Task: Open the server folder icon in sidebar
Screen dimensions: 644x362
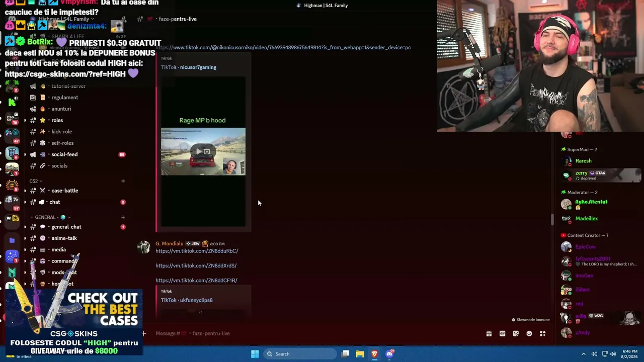Action: (x=12, y=240)
